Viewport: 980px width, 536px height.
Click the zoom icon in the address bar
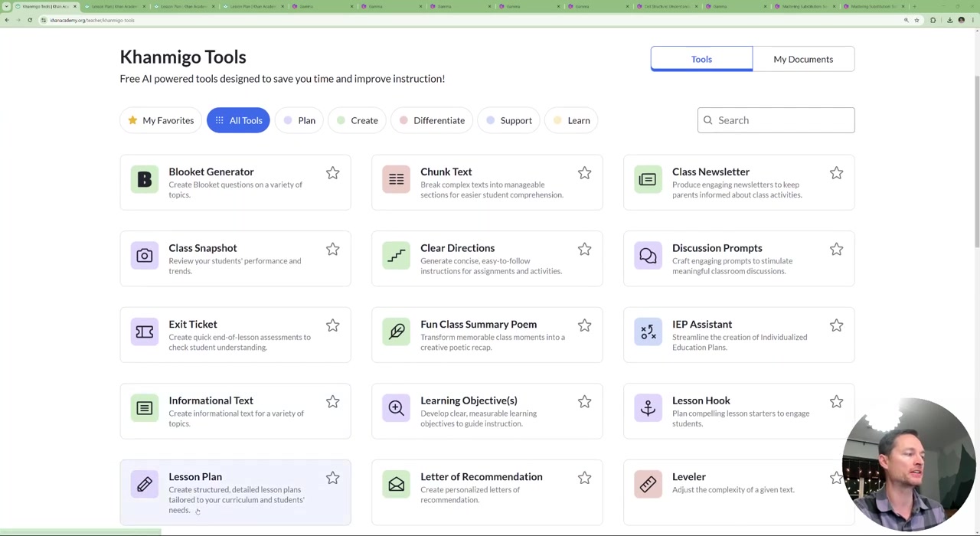906,20
